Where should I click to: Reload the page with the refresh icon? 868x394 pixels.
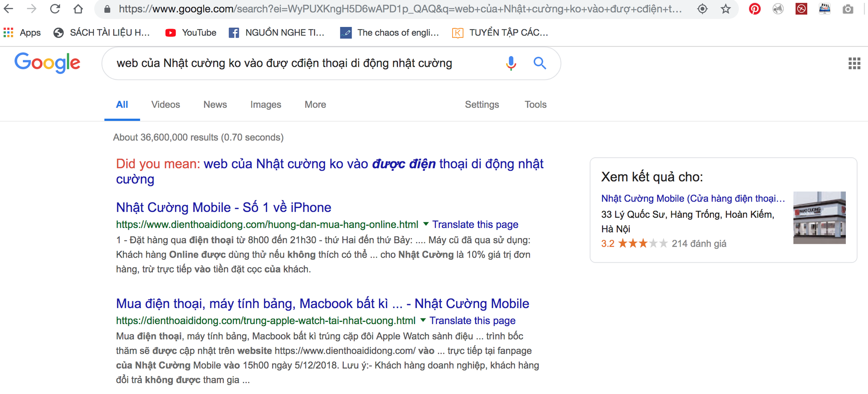tap(55, 8)
